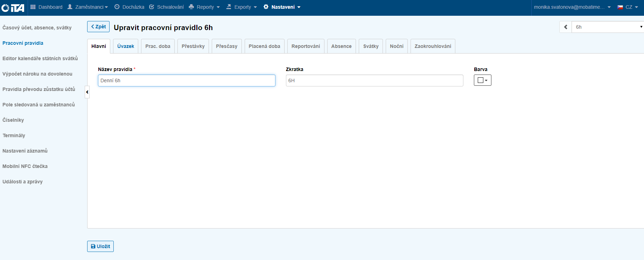The image size is (644, 260).
Task: Click the Czech flag language icon
Action: (x=620, y=7)
